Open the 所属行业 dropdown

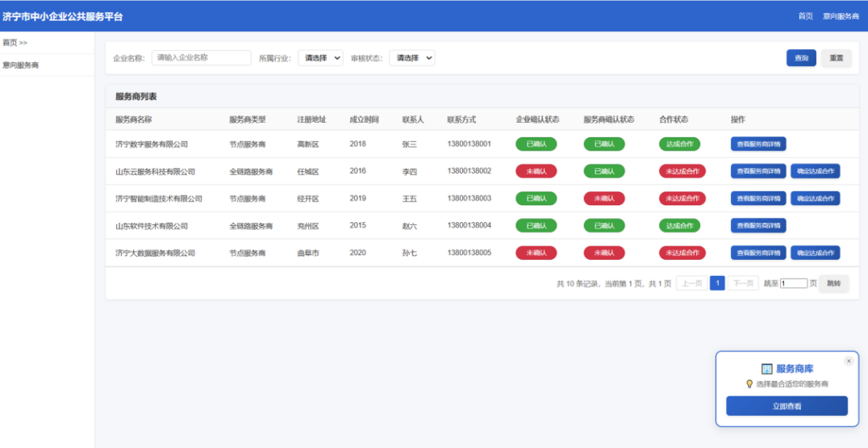coord(320,58)
